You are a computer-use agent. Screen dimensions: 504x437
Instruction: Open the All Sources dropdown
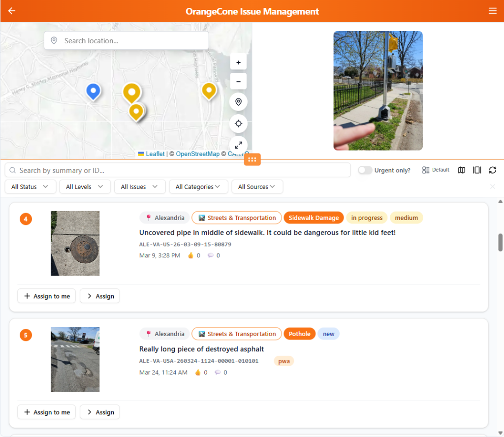click(x=257, y=187)
